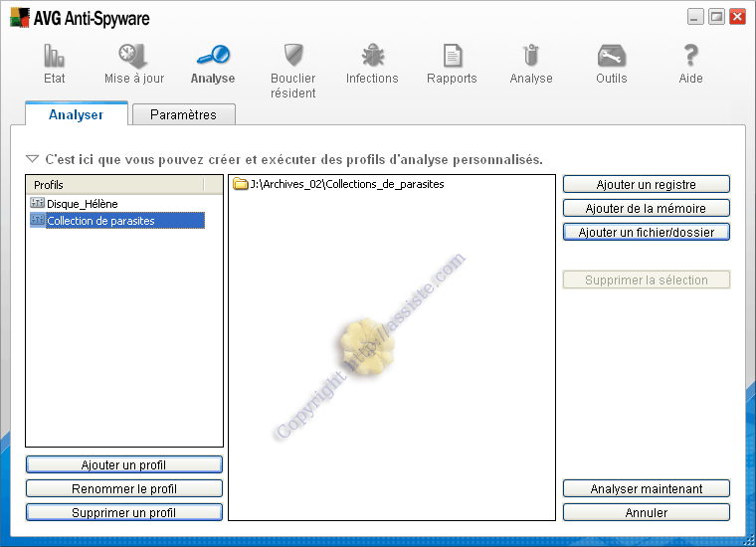Close the AVG Anti-Spyware window
The width and height of the screenshot is (756, 547).
point(738,17)
